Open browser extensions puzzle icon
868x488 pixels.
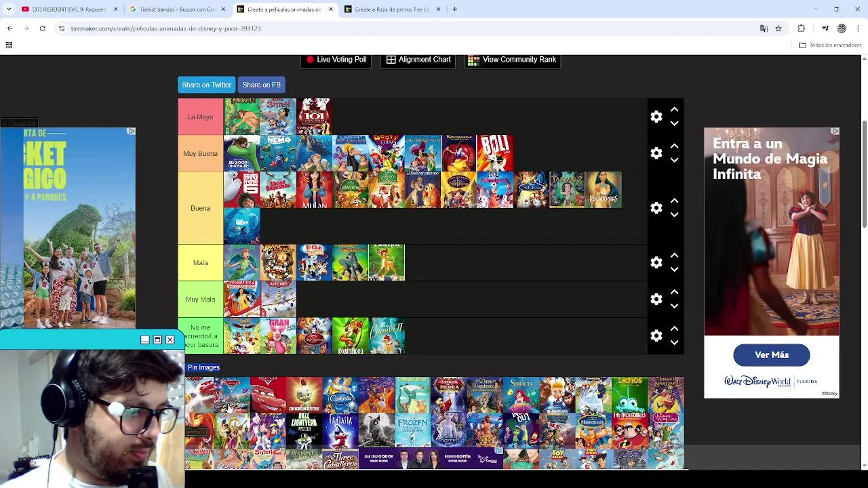pyautogui.click(x=802, y=28)
